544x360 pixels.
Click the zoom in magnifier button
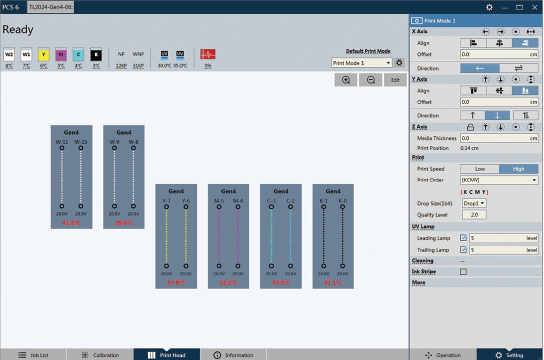(346, 80)
